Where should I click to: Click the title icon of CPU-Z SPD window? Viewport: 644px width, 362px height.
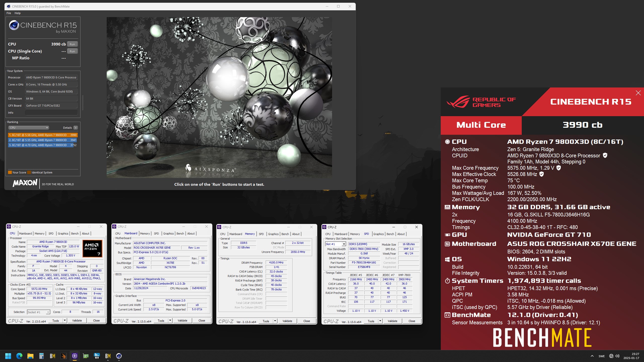pos(324,227)
